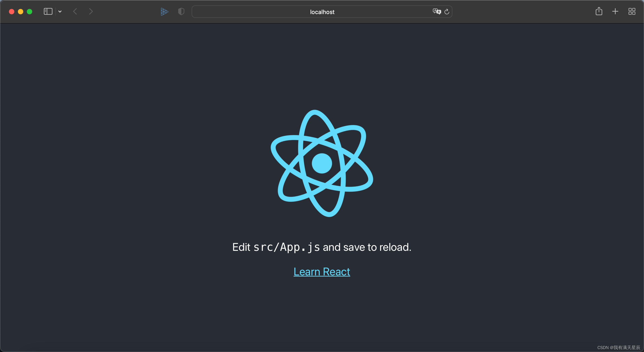Close the Safari window
The width and height of the screenshot is (644, 352).
pos(11,11)
